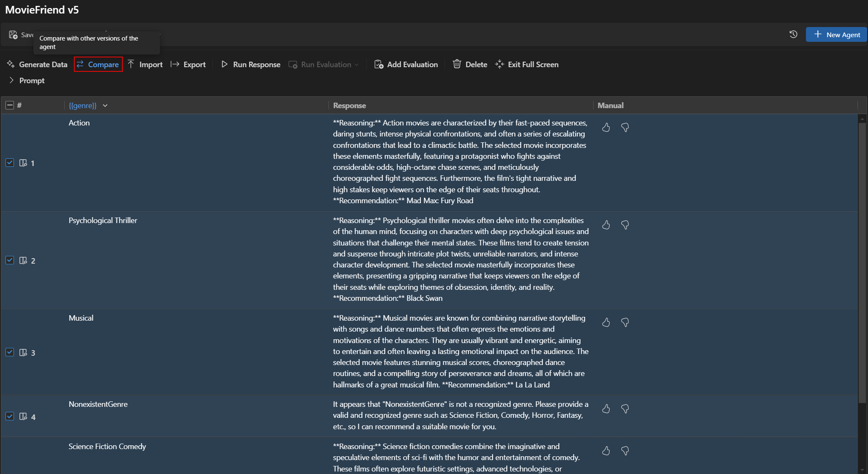The width and height of the screenshot is (868, 474).
Task: Open row details icon next to row 1
Action: click(23, 163)
